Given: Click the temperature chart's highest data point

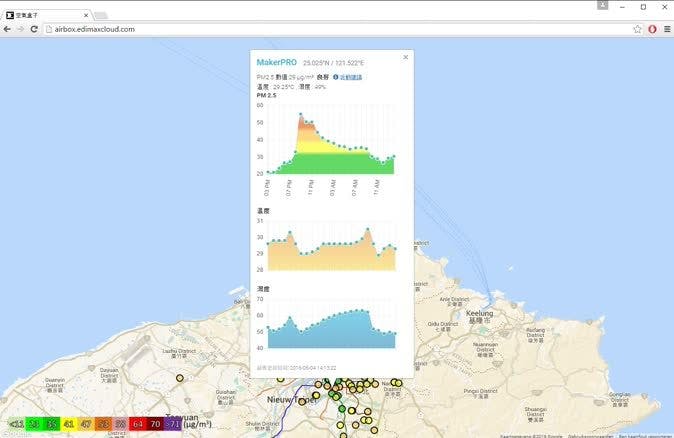Looking at the screenshot, I should tap(368, 229).
